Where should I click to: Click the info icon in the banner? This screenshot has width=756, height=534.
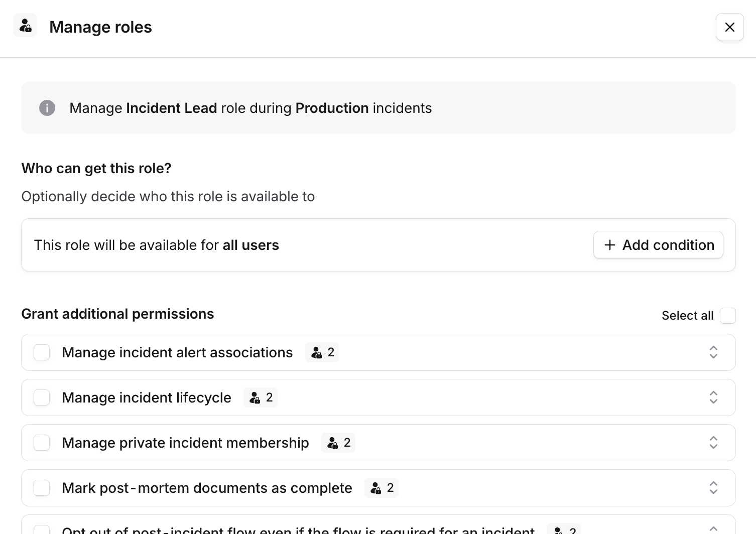pyautogui.click(x=47, y=108)
